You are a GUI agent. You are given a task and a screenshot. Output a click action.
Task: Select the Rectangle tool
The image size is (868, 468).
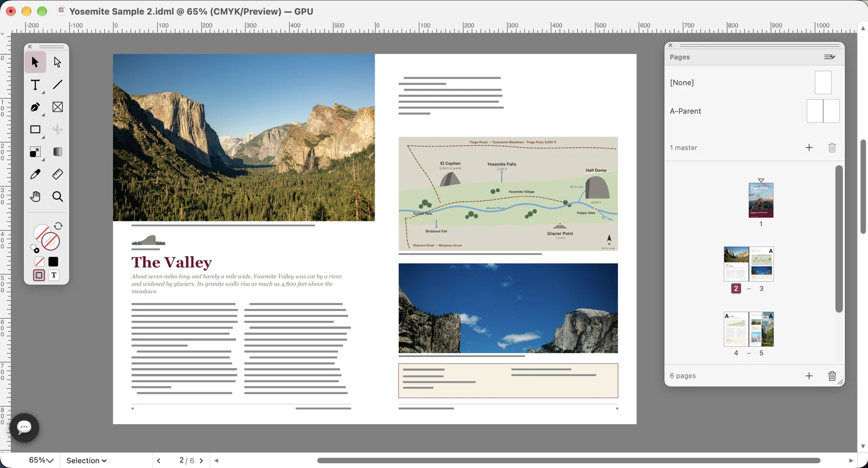click(35, 130)
